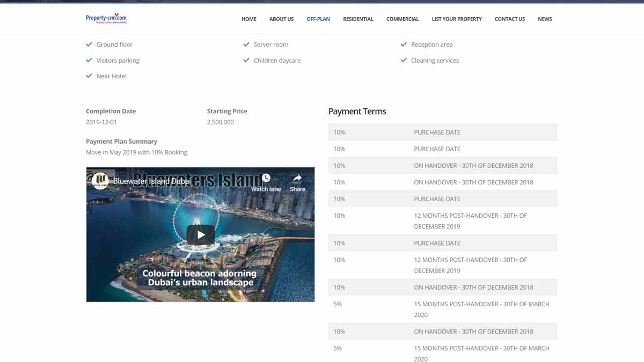Click the checkmark icon beside Visitors parking
The image size is (644, 362).
point(89,61)
